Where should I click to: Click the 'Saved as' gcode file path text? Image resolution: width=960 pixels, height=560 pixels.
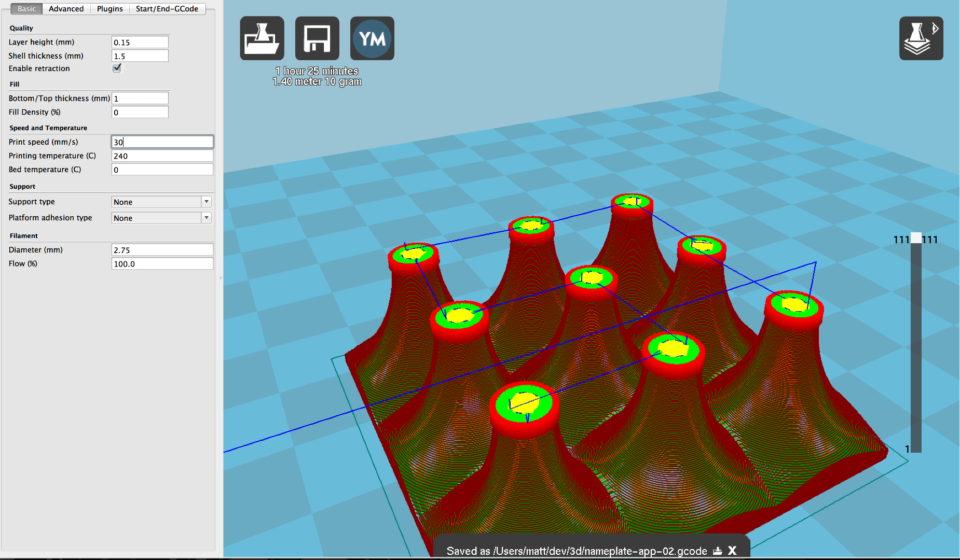click(577, 551)
